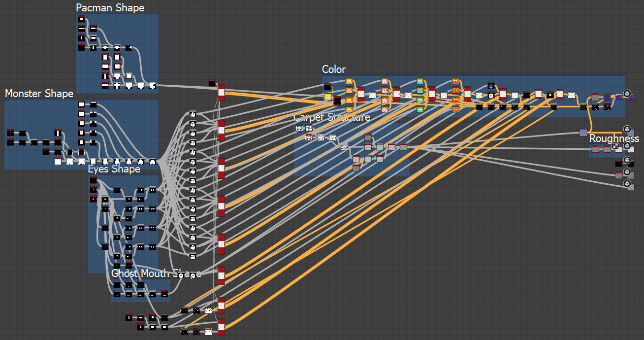644x340 pixels.
Task: Select the green-header node in Monster Shape frame
Action: 46,142
